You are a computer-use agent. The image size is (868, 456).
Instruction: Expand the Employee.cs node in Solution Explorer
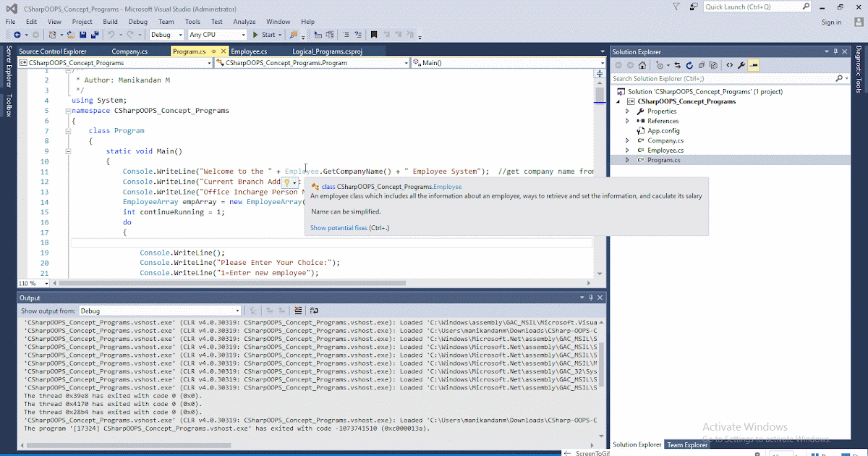[627, 151]
